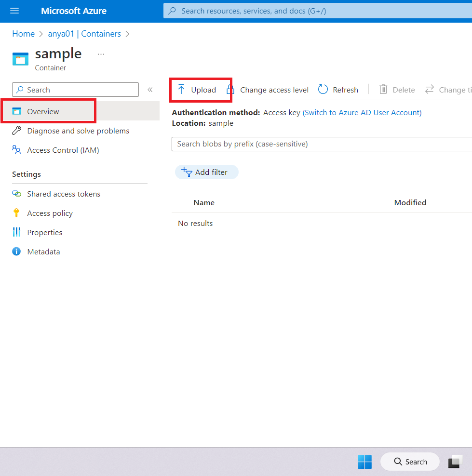The width and height of the screenshot is (472, 476).
Task: Open Task View on the taskbar
Action: [x=455, y=462]
